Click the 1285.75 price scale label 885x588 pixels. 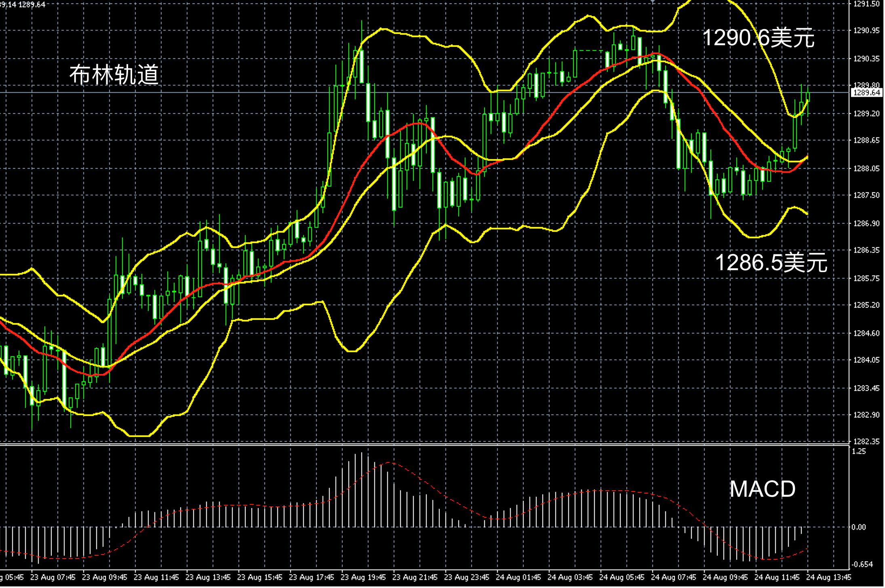point(866,278)
